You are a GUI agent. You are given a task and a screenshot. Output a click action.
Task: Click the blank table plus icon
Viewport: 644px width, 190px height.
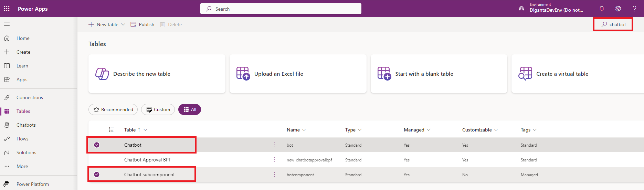384,74
